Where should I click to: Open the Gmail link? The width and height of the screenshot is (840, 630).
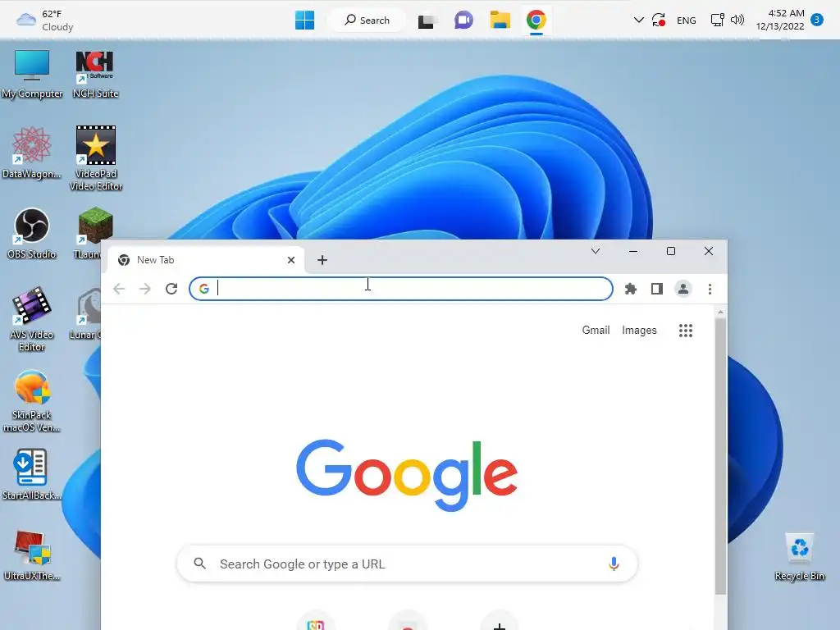click(x=596, y=330)
